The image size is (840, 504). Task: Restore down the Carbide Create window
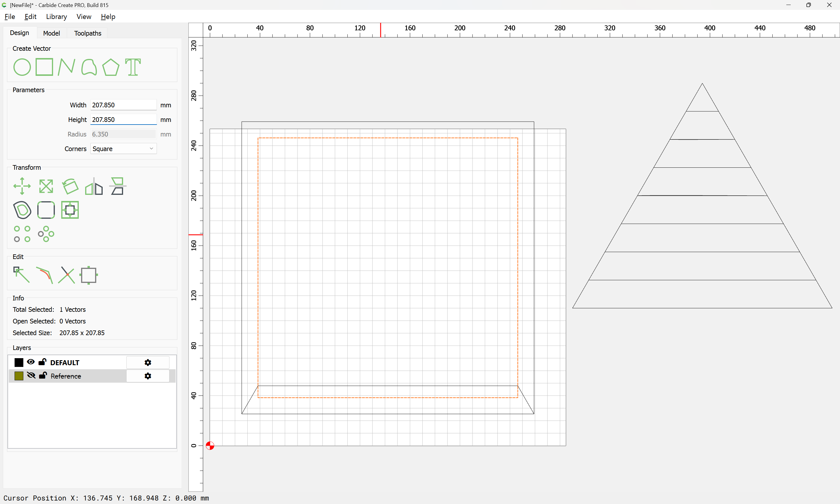click(x=808, y=5)
